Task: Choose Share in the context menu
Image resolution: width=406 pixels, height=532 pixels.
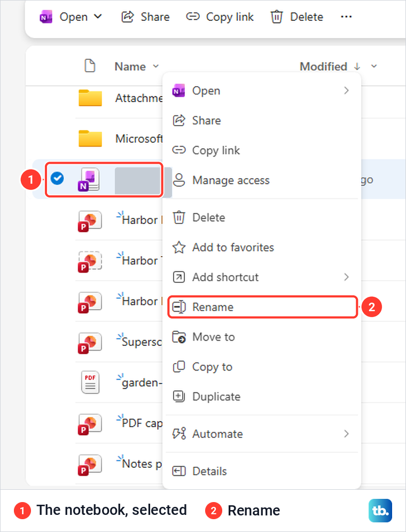Action: (x=261, y=120)
